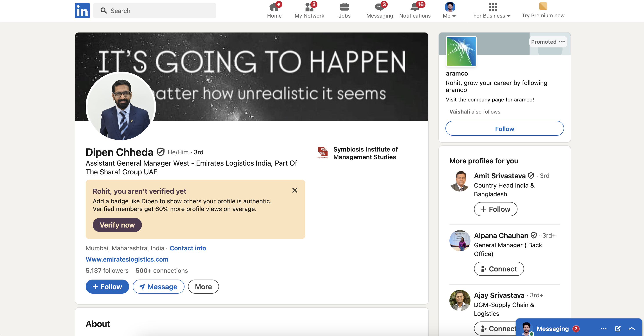This screenshot has width=644, height=336.
Task: Click the Try Premium now icon
Action: tap(543, 7)
